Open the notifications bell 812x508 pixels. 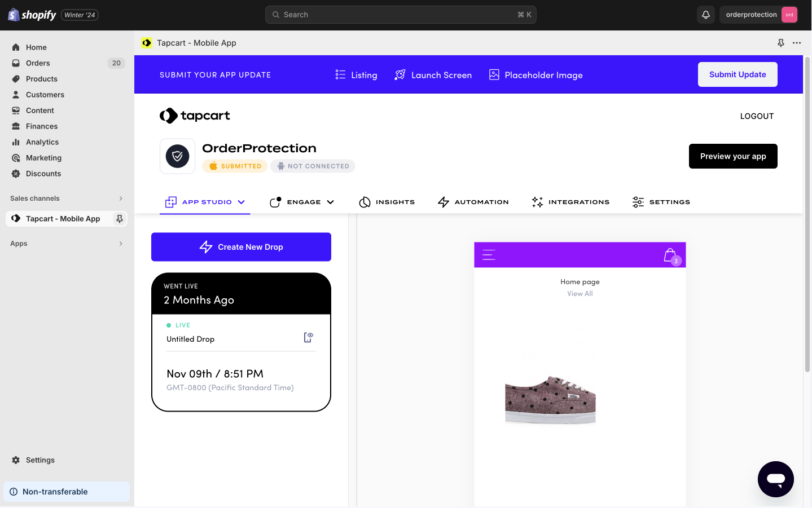(706, 15)
